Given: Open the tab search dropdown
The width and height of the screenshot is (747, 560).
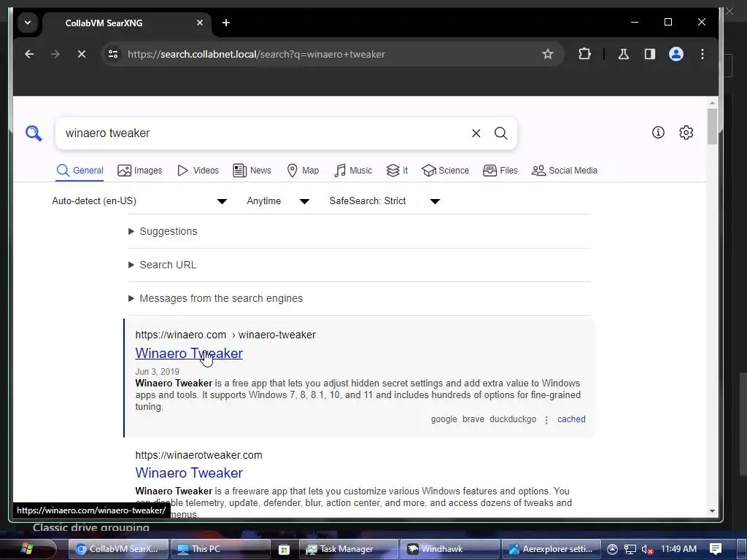Looking at the screenshot, I should (28, 23).
